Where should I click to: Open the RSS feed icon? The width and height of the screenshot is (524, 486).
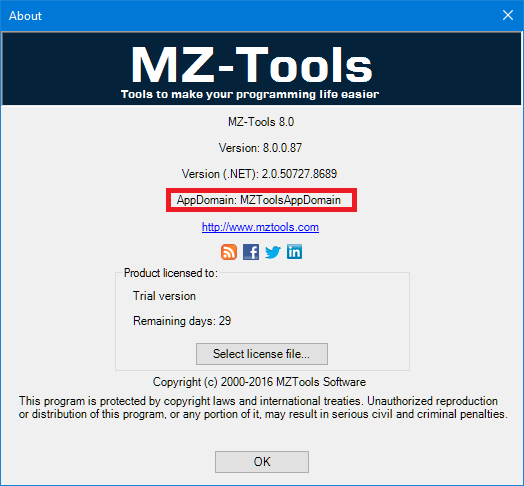[229, 252]
